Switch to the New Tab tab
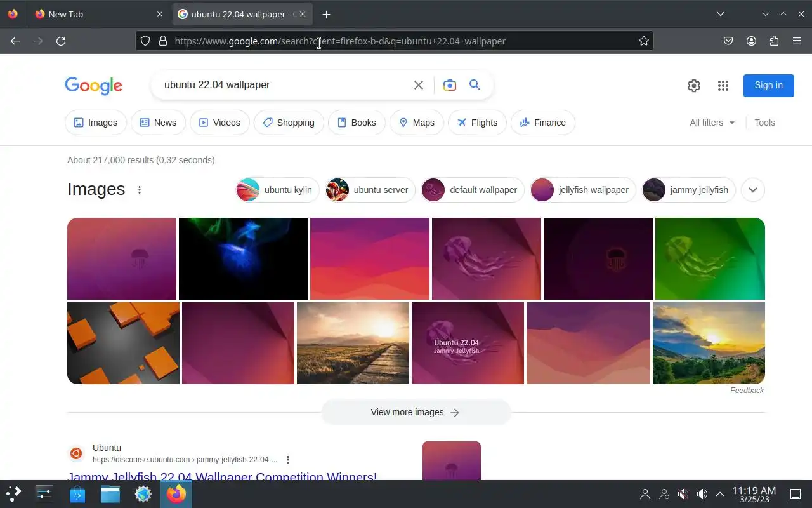812x508 pixels. click(x=98, y=14)
